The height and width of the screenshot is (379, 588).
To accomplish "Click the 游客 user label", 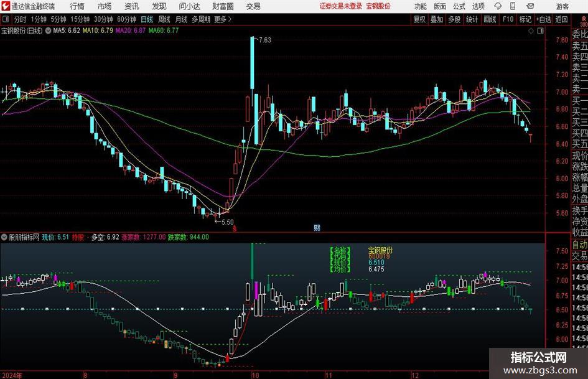I will (562, 6).
